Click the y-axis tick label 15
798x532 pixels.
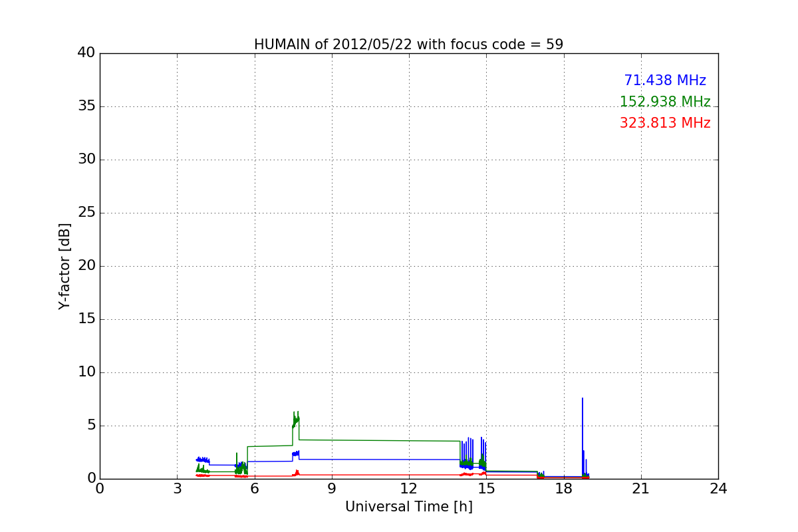coord(86,319)
